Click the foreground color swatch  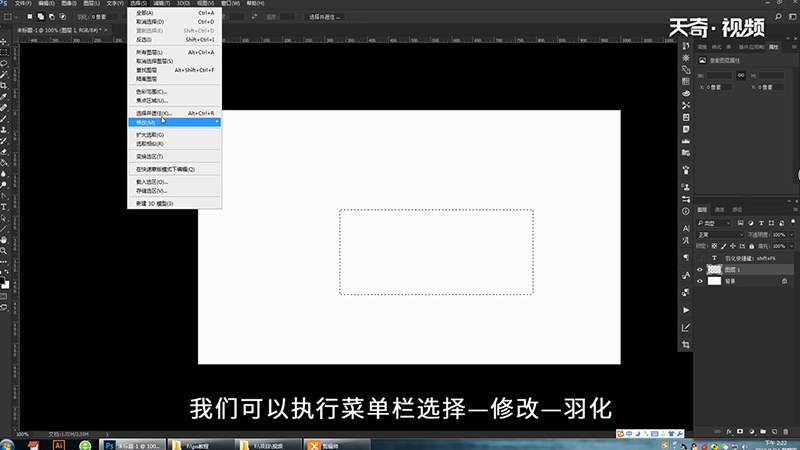click(x=2, y=281)
